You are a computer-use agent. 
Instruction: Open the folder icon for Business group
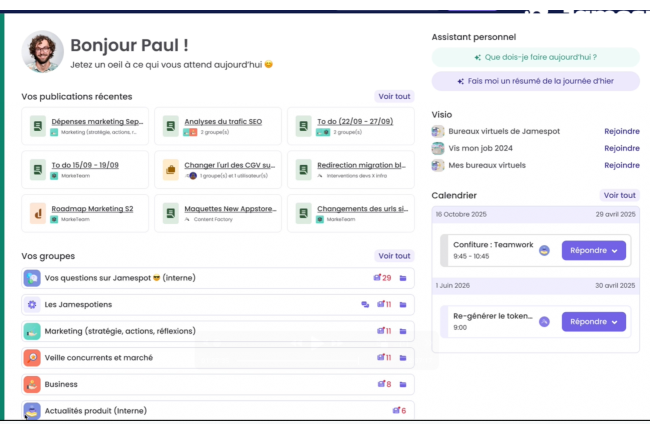(x=403, y=384)
